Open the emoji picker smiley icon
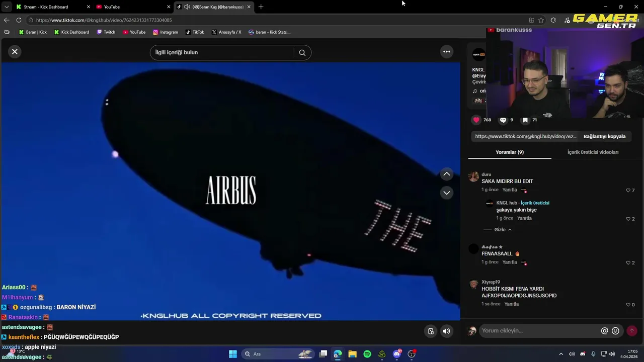This screenshot has width=644, height=362. [x=615, y=330]
